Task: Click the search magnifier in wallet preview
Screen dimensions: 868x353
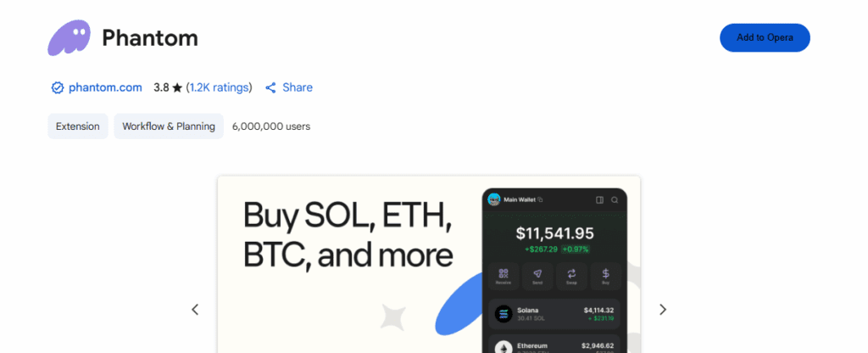Action: tap(615, 200)
